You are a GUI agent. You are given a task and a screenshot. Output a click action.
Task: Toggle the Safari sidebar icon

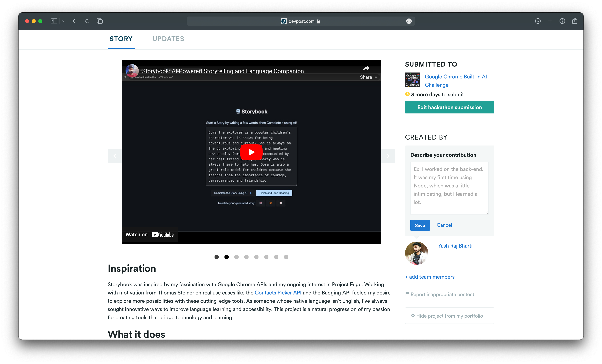54,21
